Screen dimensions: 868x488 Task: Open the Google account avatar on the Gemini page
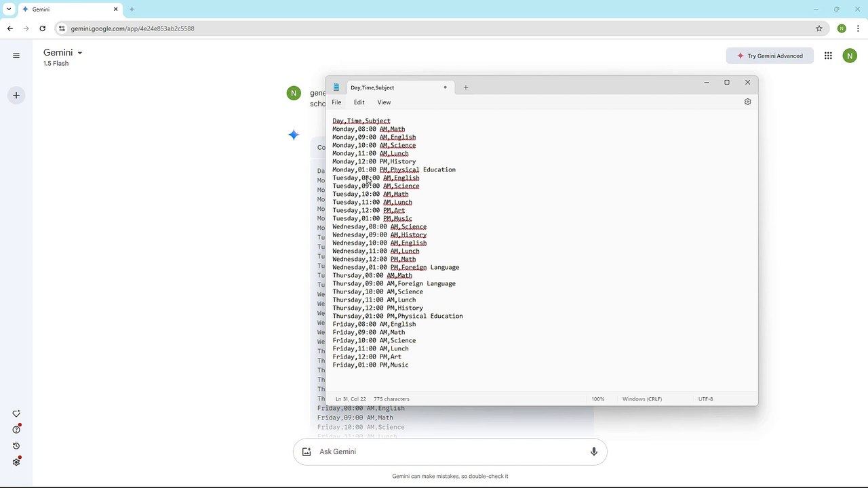(x=850, y=56)
